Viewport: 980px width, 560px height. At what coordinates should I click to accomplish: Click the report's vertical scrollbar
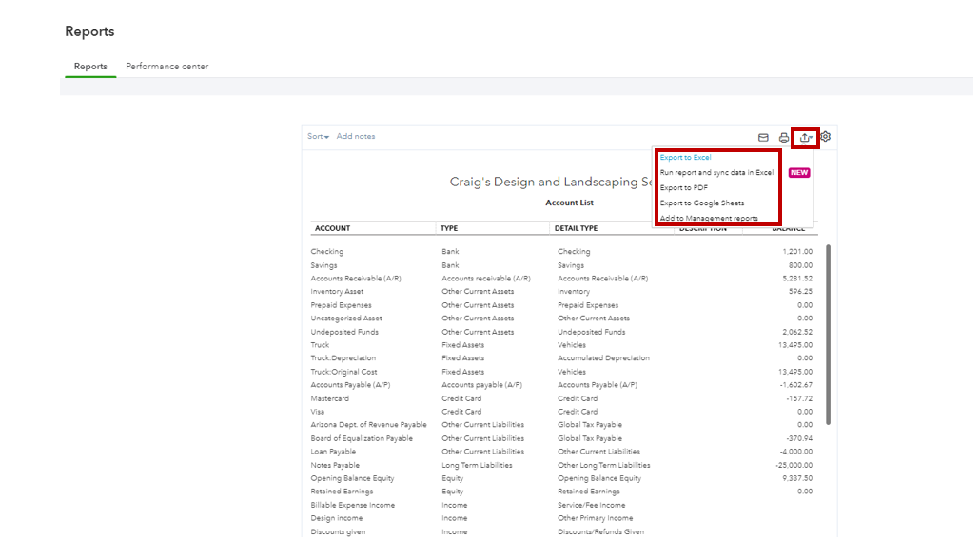point(828,333)
